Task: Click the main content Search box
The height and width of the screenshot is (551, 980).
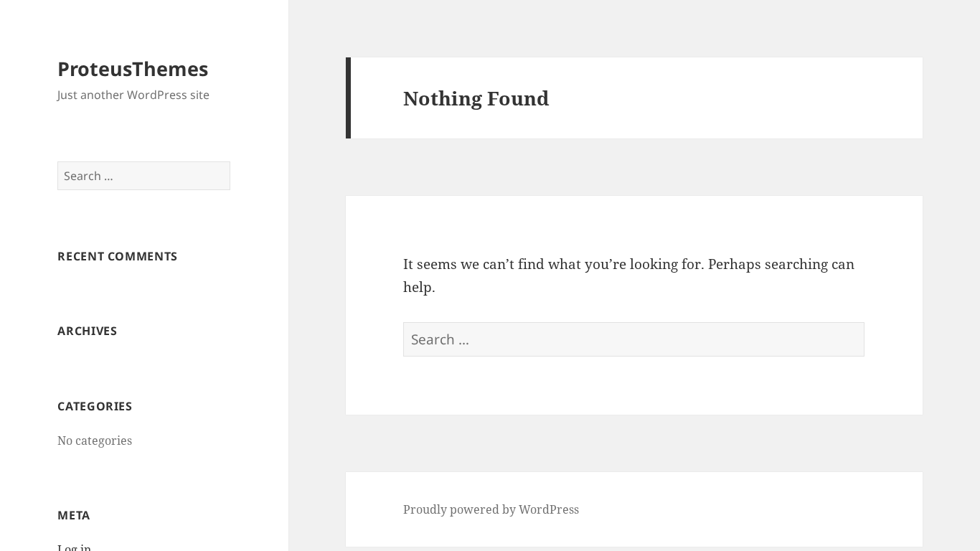Action: 633,339
